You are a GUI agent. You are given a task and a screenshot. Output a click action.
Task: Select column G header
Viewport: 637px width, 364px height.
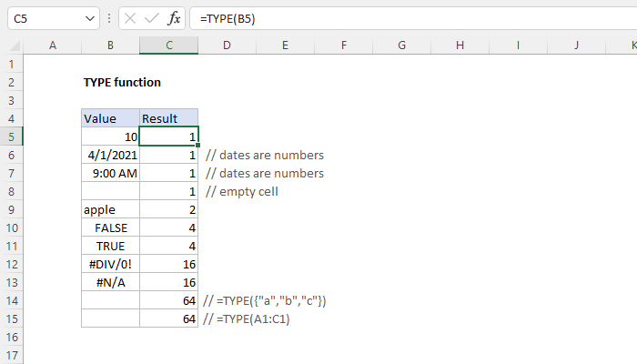point(402,45)
